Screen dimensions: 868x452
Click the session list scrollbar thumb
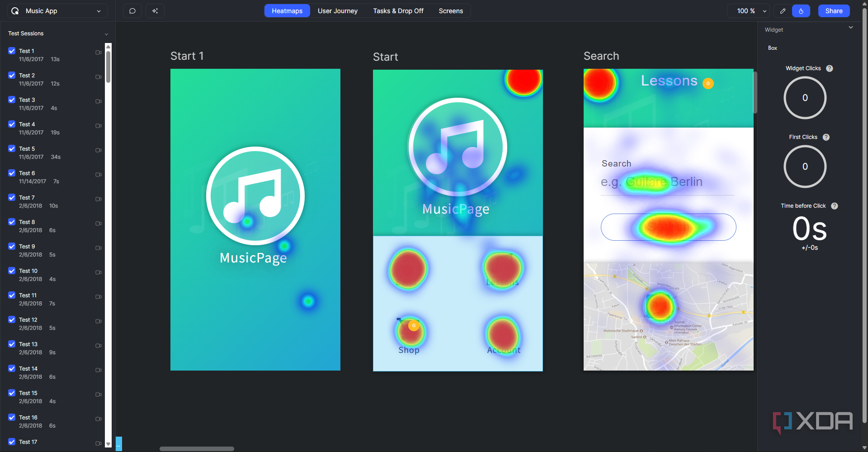click(108, 67)
